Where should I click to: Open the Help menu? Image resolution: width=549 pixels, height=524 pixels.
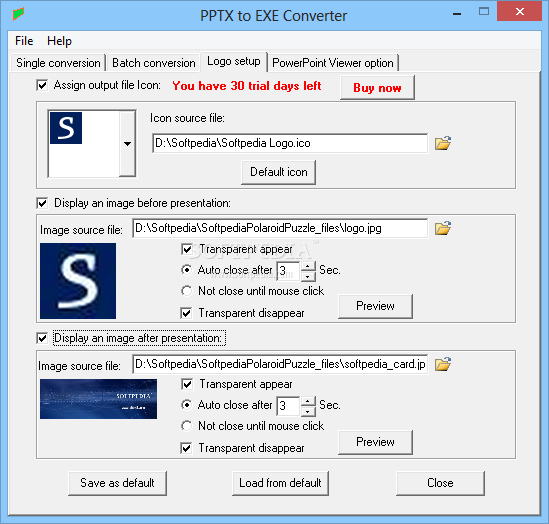coord(60,41)
